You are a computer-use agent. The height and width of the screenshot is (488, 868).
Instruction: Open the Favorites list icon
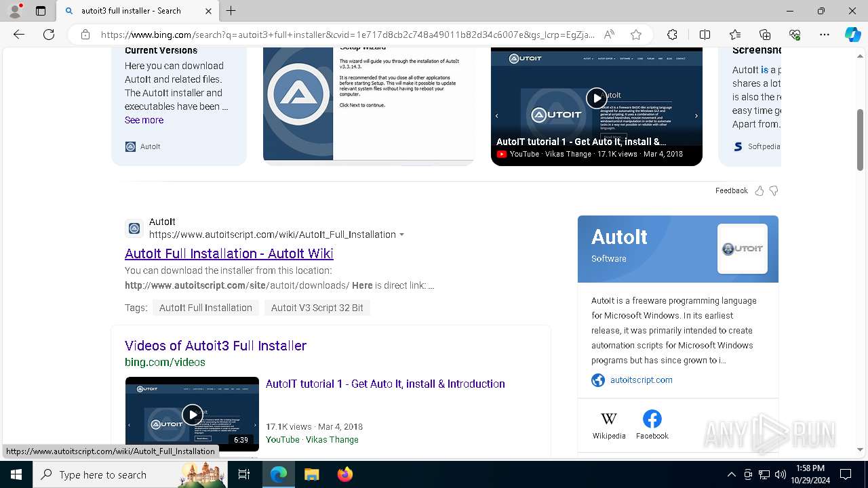point(735,35)
